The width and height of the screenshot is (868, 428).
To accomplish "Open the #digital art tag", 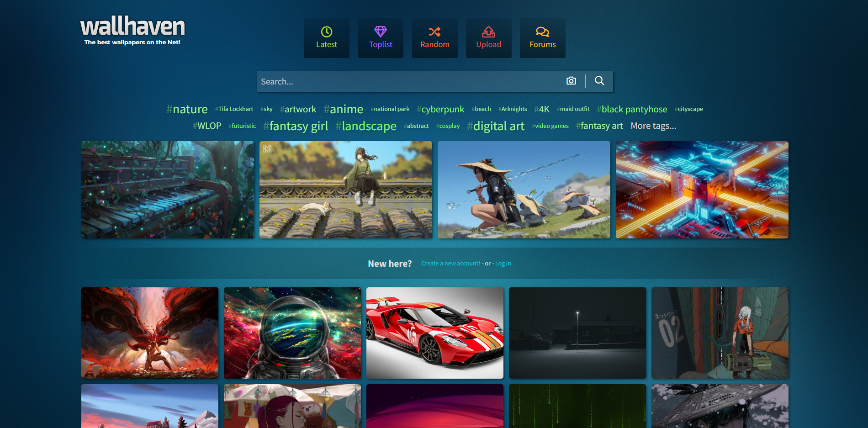I will (x=496, y=126).
